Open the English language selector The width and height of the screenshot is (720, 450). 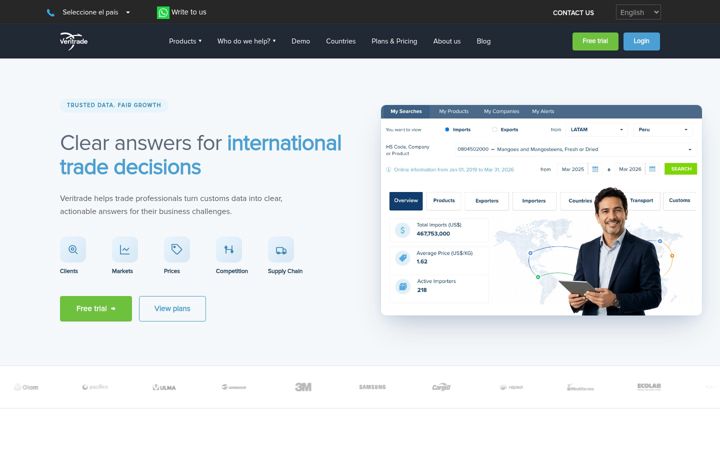pyautogui.click(x=638, y=12)
